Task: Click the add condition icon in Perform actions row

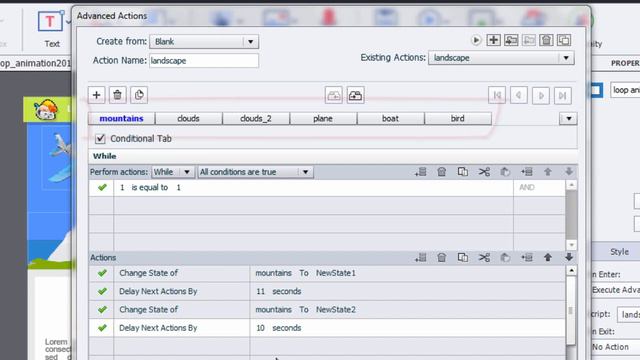Action: (420, 172)
